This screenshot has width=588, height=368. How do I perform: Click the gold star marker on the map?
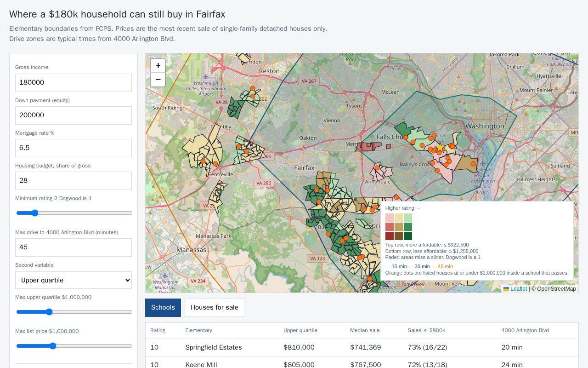pyautogui.click(x=440, y=148)
